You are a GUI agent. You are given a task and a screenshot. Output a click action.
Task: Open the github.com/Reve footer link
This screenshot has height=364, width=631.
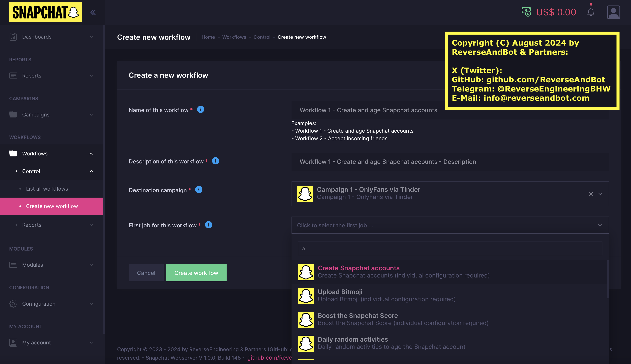[270, 357]
